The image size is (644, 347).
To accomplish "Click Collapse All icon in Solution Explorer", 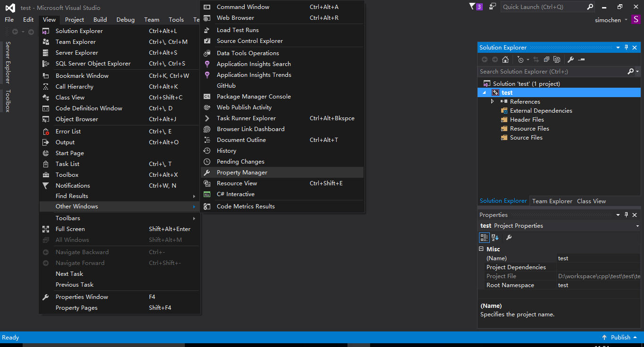I will (x=546, y=59).
